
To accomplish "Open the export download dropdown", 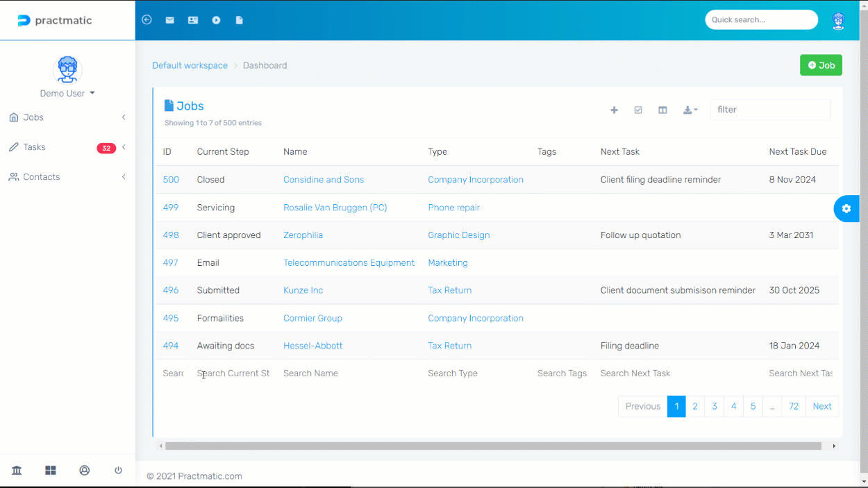I will [x=690, y=110].
